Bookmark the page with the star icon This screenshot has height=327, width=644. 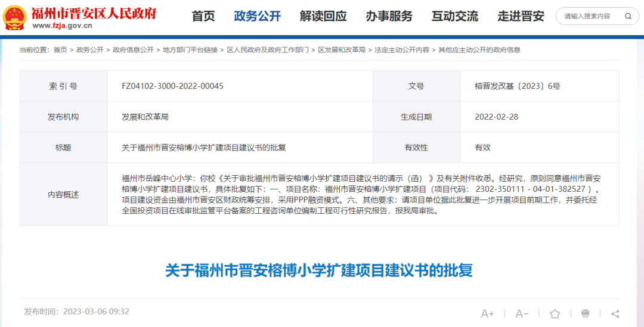point(555,313)
